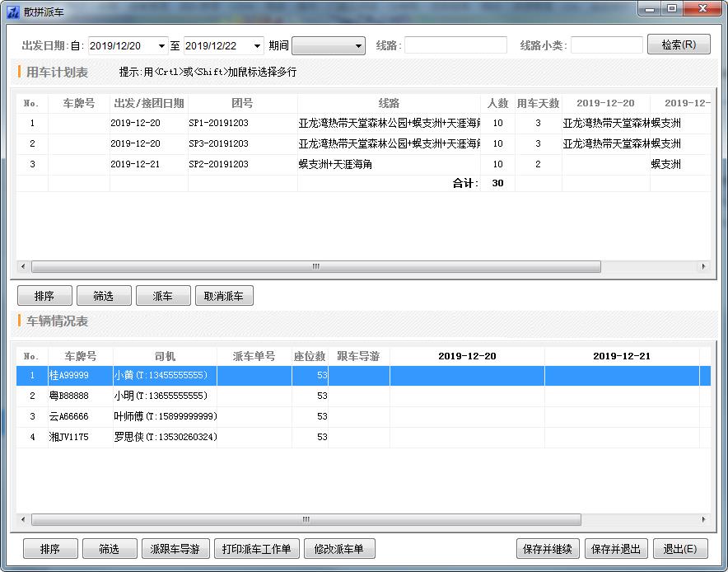728x572 pixels.
Task: Click the total value 30 cell
Action: [497, 183]
